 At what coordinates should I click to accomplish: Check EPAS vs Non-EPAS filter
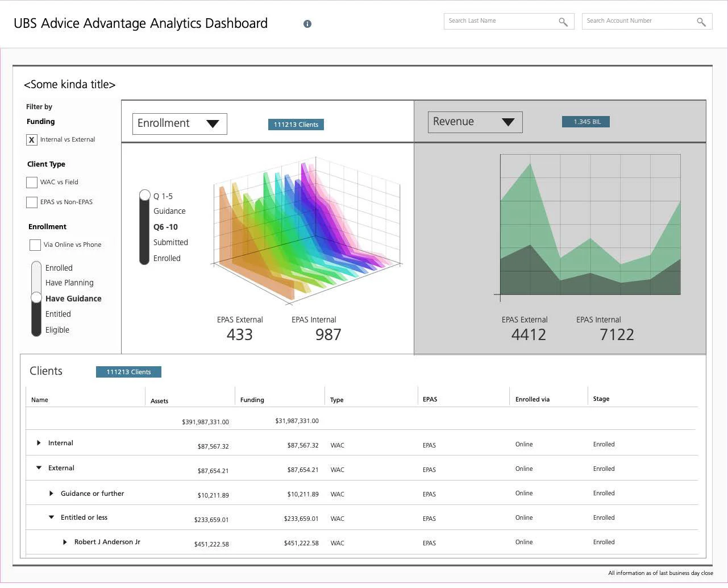[32, 202]
